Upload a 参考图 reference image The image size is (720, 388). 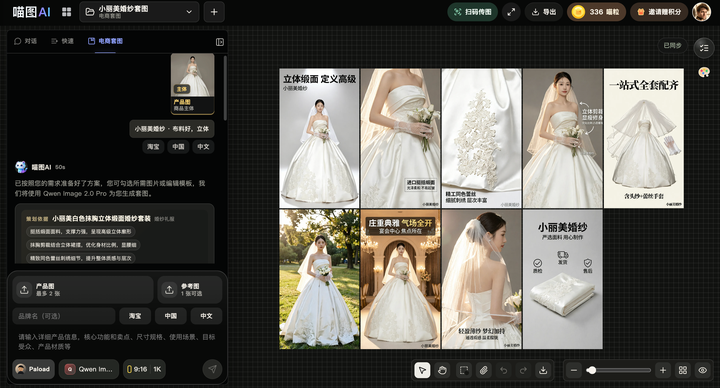point(190,290)
